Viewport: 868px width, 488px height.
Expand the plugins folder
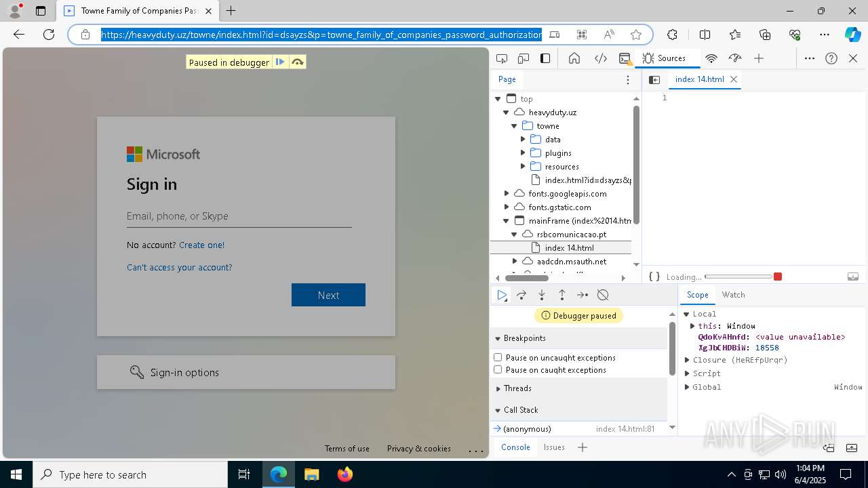point(523,153)
